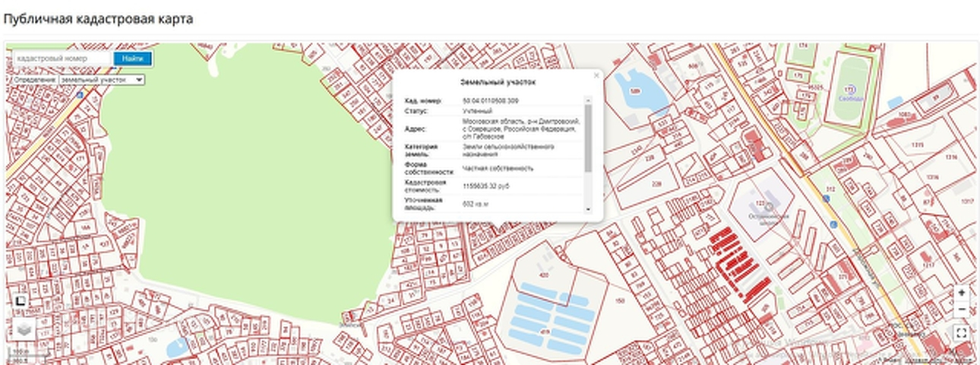Close the Земельный участок info popup
980x365 pixels.
(596, 75)
